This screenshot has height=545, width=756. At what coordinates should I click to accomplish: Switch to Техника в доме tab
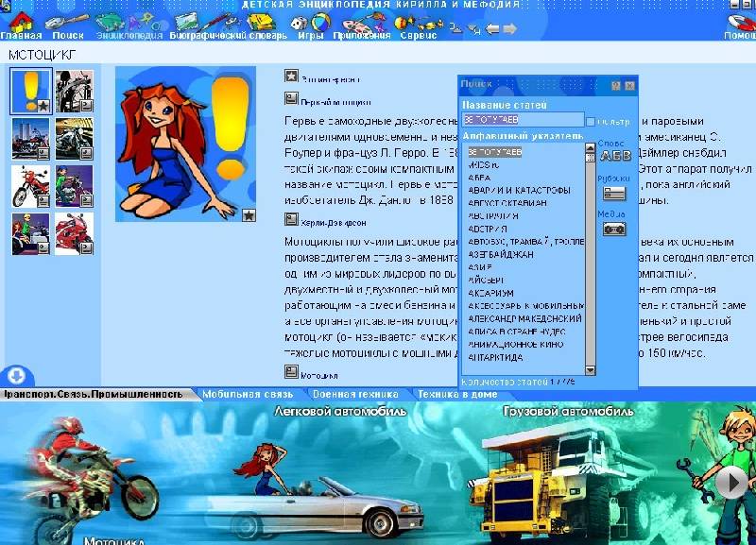457,394
